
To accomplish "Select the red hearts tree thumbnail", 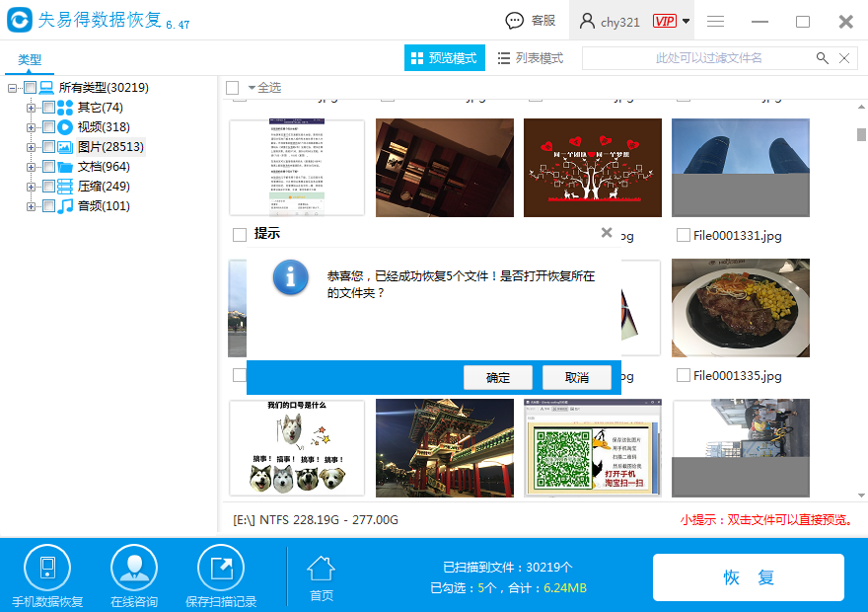I will [593, 167].
